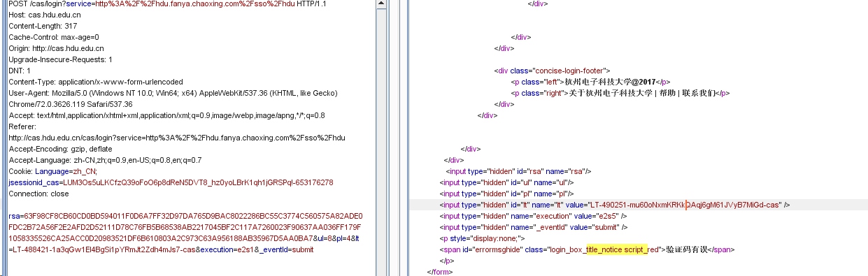
Task: Click the hidden input id="lt" LT-490251 line
Action: [615, 205]
